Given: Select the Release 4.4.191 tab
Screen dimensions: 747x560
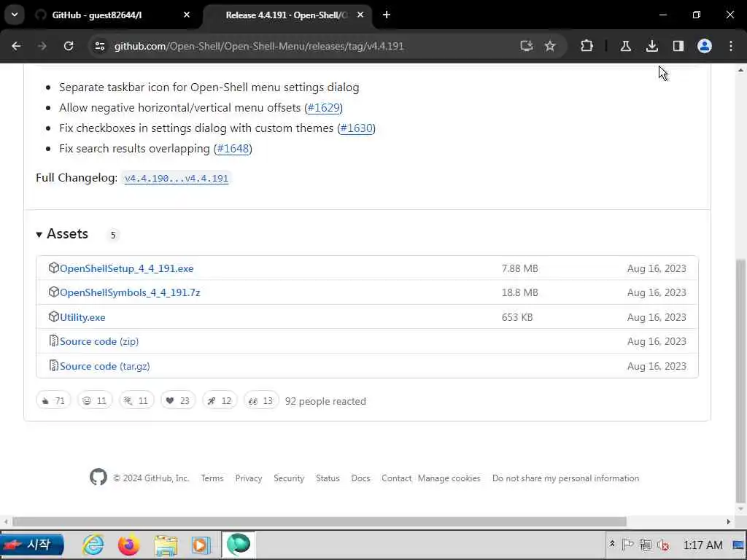Looking at the screenshot, I should [x=287, y=15].
